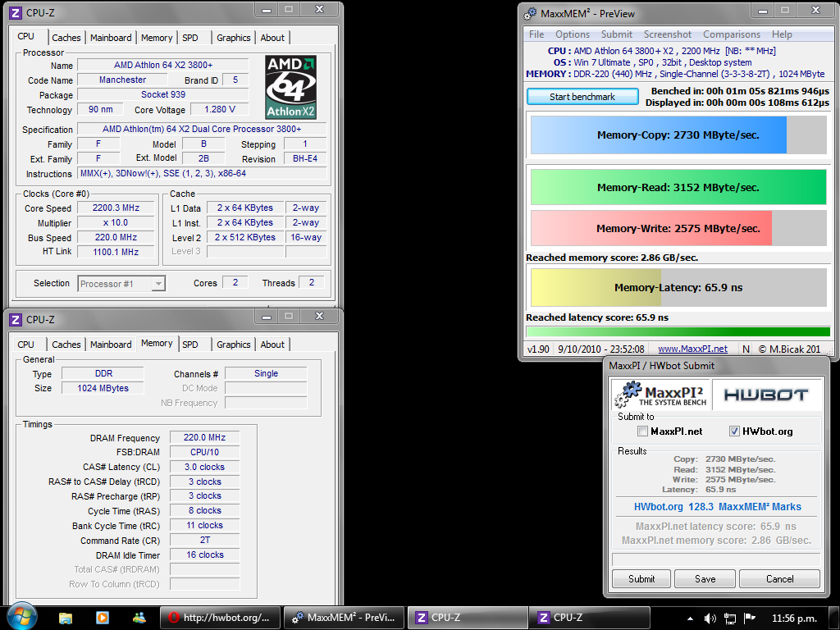Click the HWBOT logo in the Submit dialog
This screenshot has height=630, width=840.
point(766,395)
